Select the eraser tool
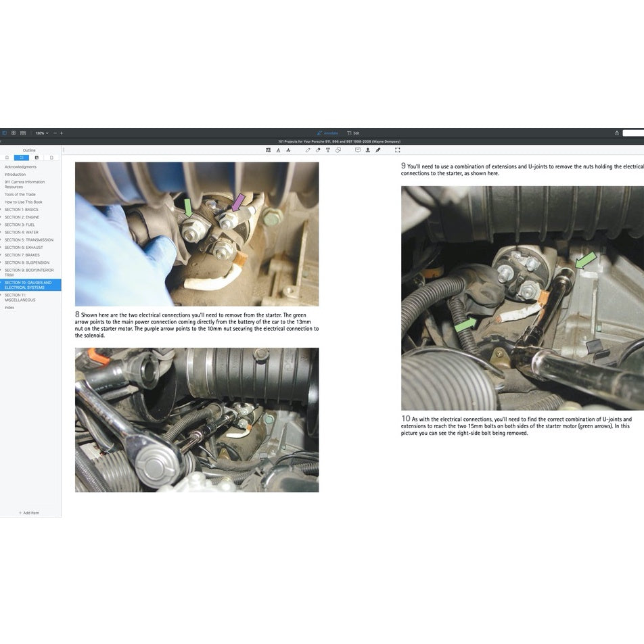Image resolution: width=644 pixels, height=644 pixels. (318, 150)
